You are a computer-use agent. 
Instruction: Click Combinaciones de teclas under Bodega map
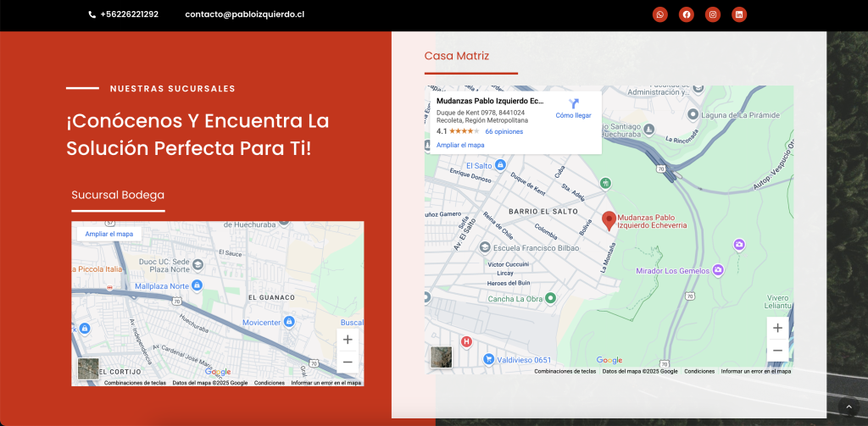[135, 383]
